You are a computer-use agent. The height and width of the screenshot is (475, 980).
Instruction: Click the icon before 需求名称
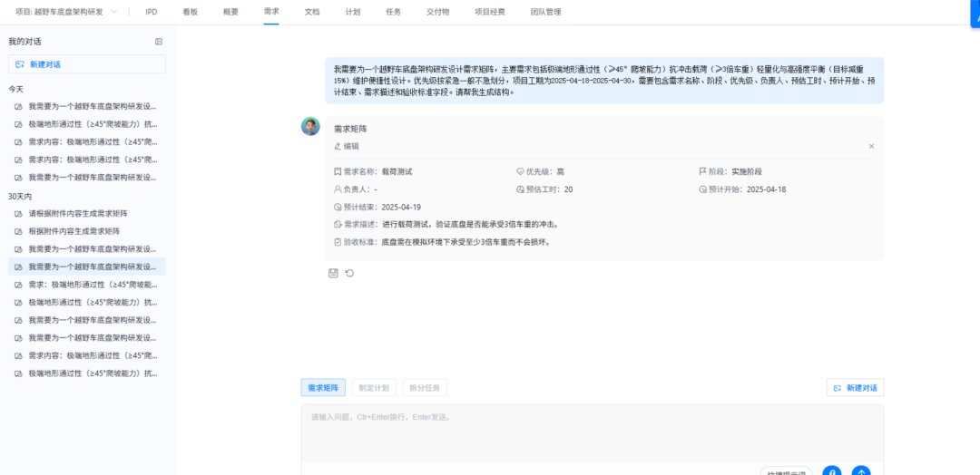(338, 171)
